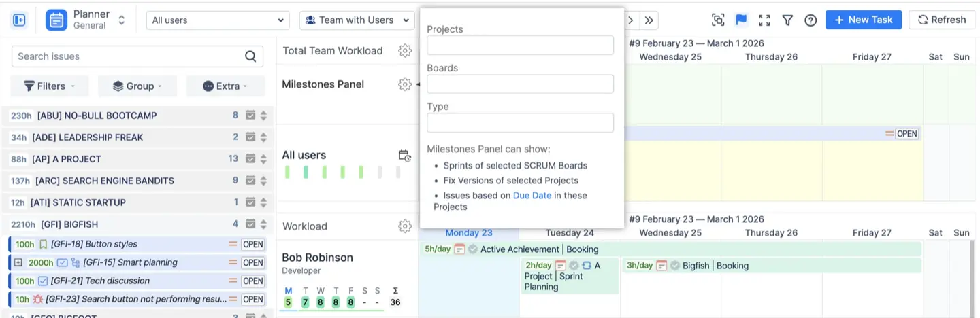Open the funnel filter icon in top toolbar

787,20
